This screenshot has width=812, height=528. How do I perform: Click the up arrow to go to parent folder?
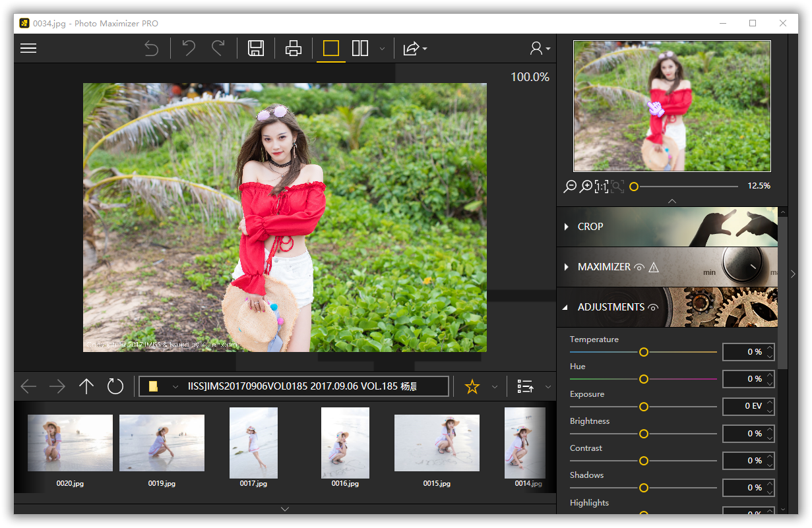pyautogui.click(x=86, y=386)
